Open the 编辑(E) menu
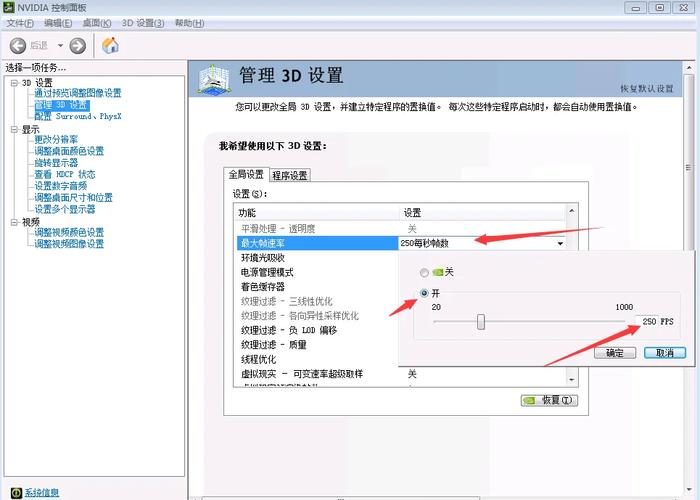Screen dimensions: 700x500 click(58, 23)
